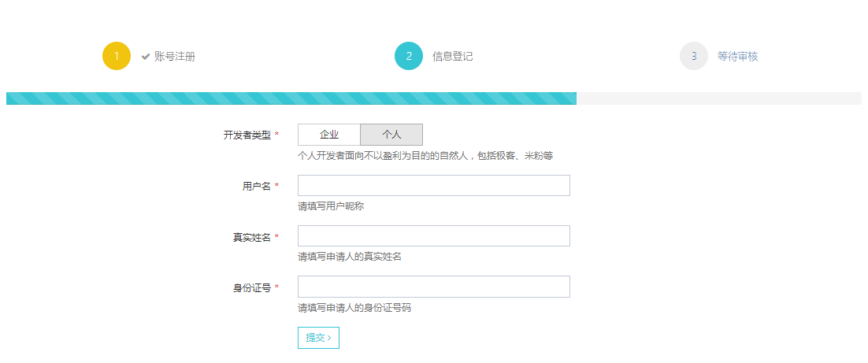Click the checkmark beside 账号注册

click(146, 57)
